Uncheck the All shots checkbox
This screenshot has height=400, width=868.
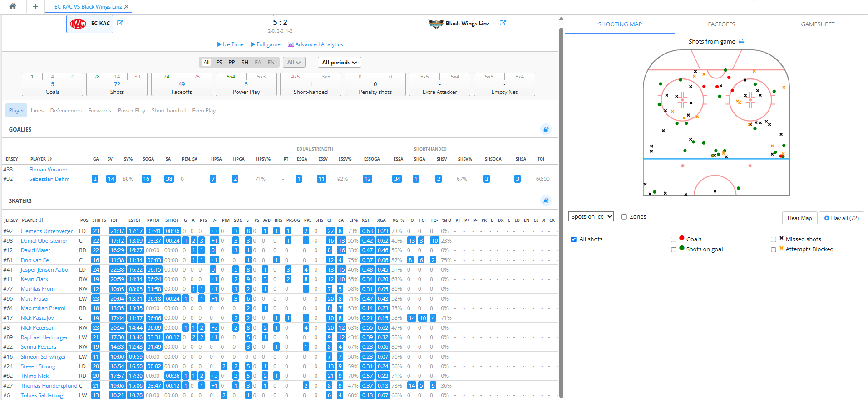coord(574,239)
